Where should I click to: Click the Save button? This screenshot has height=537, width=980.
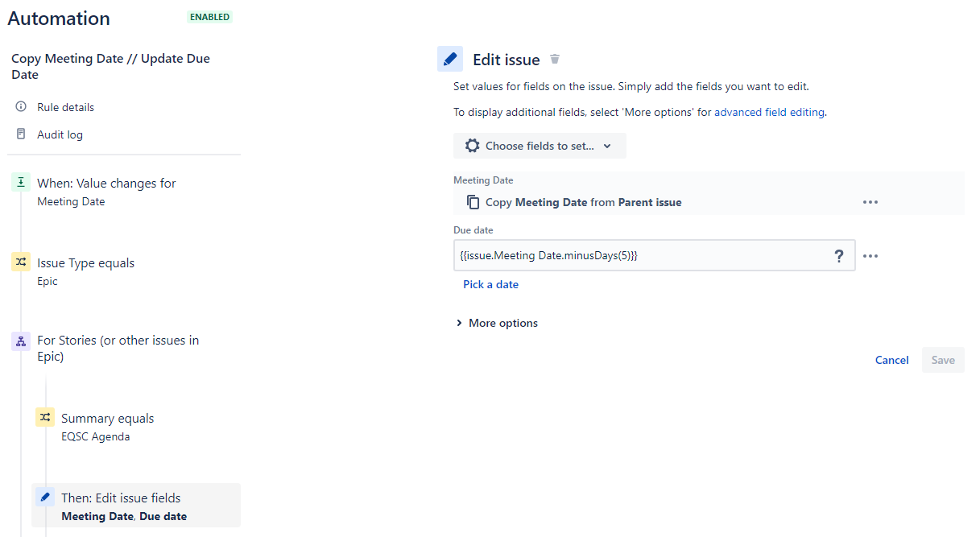tap(943, 360)
